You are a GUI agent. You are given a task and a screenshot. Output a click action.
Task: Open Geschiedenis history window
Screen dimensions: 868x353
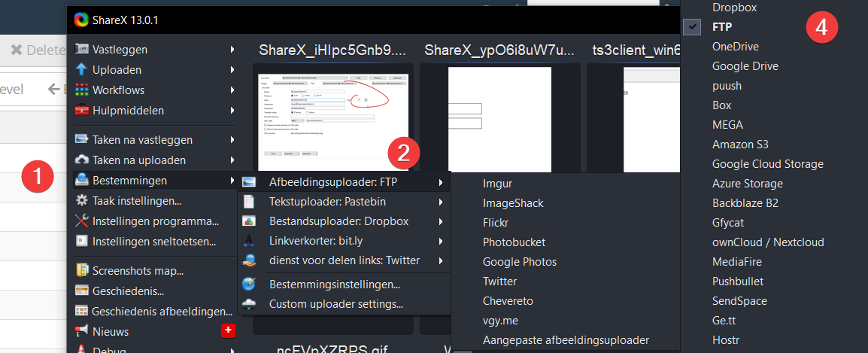128,291
